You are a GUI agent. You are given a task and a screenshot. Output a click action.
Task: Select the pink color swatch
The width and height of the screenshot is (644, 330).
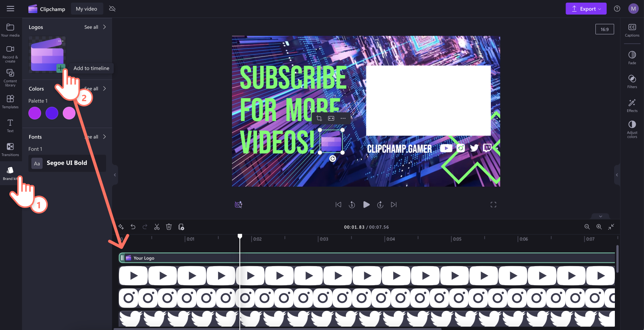point(69,113)
